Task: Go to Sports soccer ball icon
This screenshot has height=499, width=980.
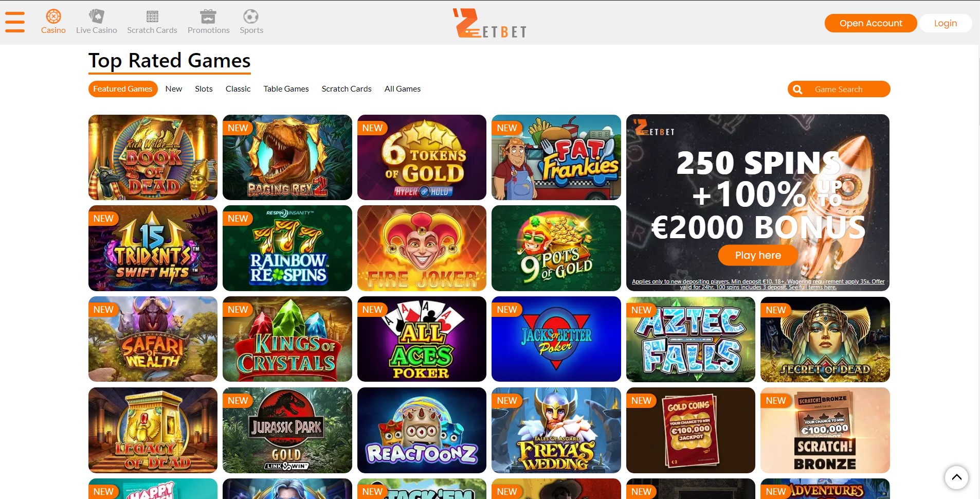Action: pyautogui.click(x=251, y=16)
